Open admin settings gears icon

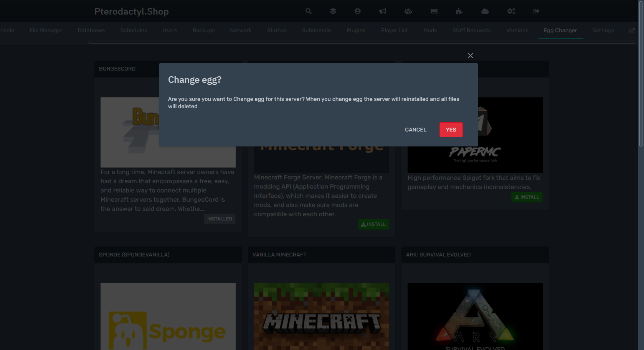click(511, 11)
